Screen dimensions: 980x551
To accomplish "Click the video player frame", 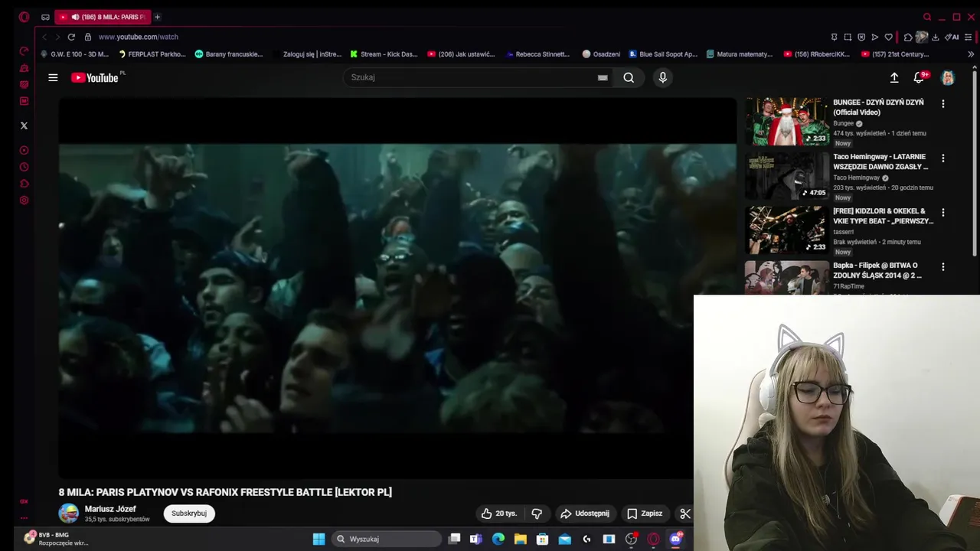I will click(x=397, y=288).
